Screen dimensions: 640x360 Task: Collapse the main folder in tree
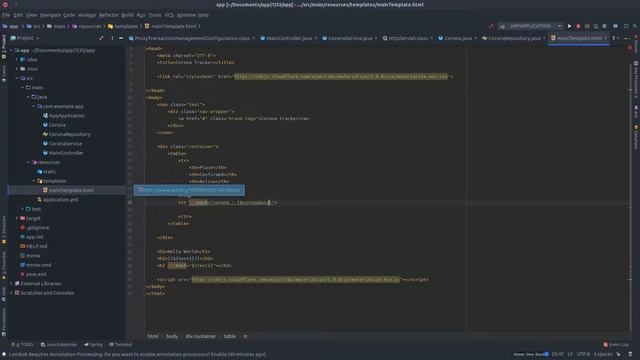tap(23, 87)
